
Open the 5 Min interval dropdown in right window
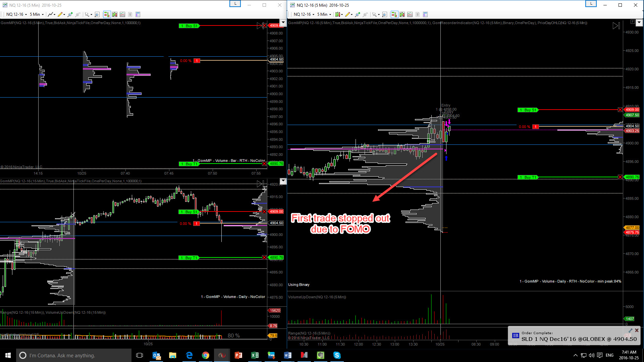click(324, 14)
